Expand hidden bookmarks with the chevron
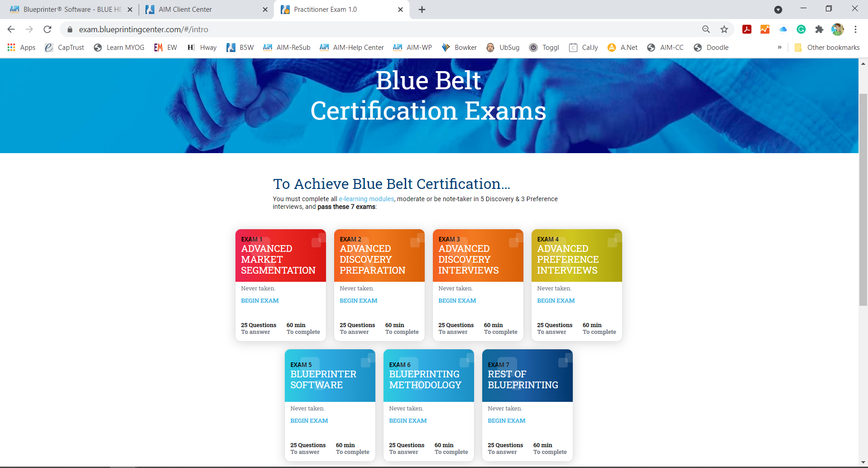The height and width of the screenshot is (468, 868). [x=780, y=48]
